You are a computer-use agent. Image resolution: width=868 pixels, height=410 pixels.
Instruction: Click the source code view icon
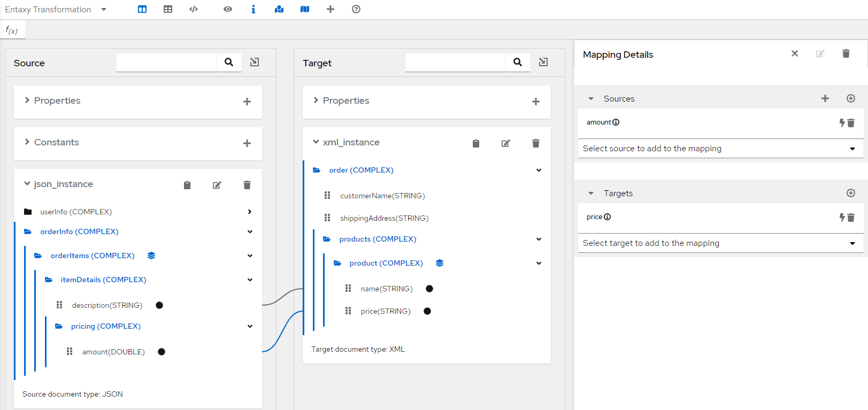pos(194,9)
